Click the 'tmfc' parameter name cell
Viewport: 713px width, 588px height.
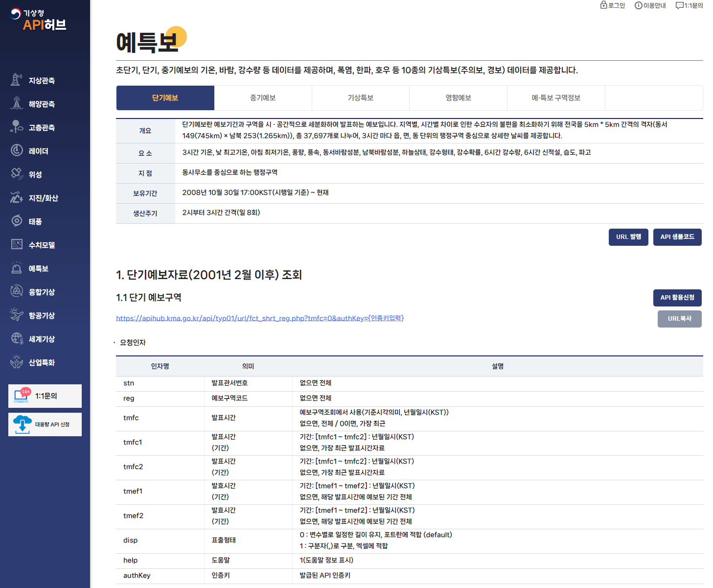pos(160,418)
